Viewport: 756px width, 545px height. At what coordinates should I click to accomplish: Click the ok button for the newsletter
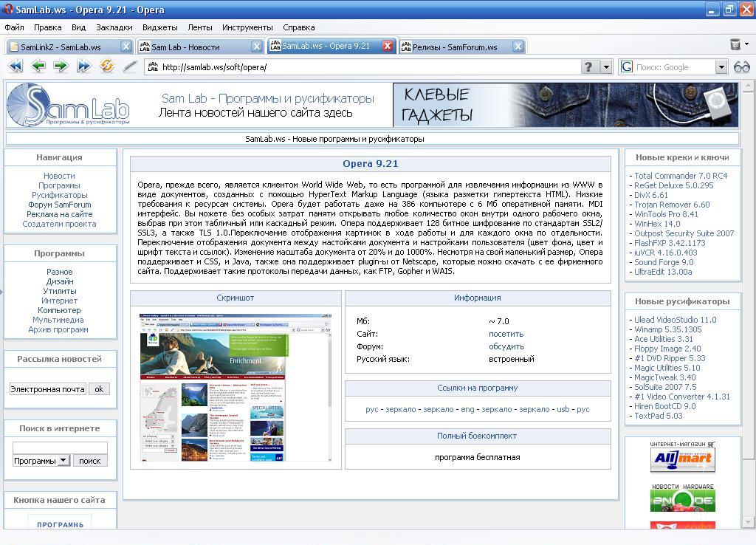[x=99, y=389]
